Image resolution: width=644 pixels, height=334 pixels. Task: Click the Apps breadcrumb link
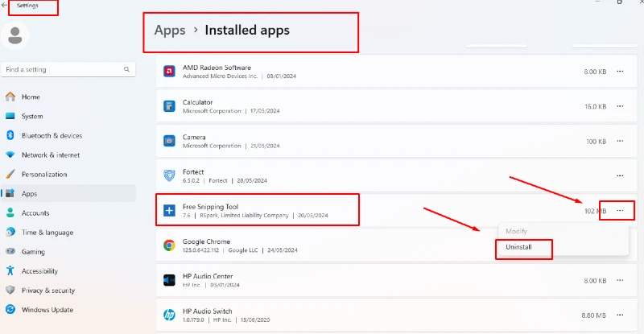(x=170, y=30)
